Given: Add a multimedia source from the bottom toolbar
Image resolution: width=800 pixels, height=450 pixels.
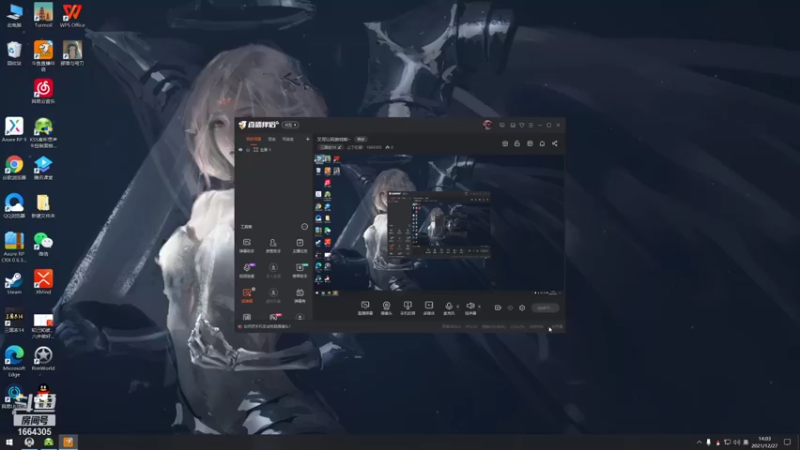Looking at the screenshot, I should coord(429,308).
